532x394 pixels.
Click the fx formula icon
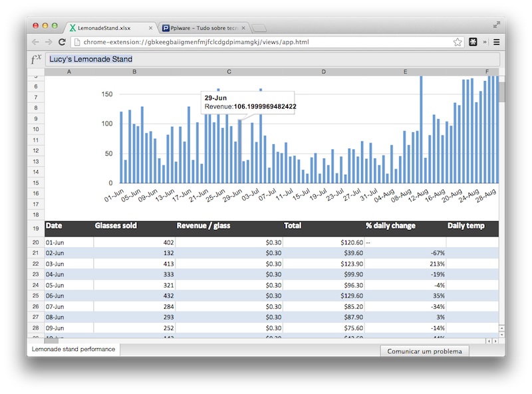click(x=36, y=59)
